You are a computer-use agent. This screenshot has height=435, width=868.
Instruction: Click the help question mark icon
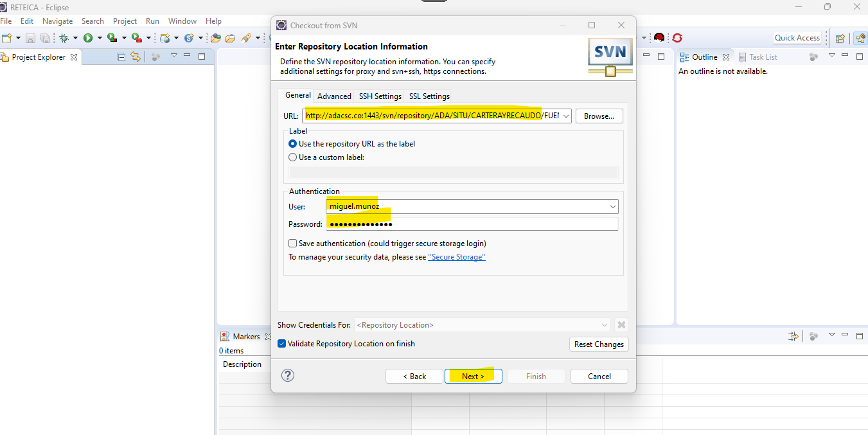coord(288,375)
